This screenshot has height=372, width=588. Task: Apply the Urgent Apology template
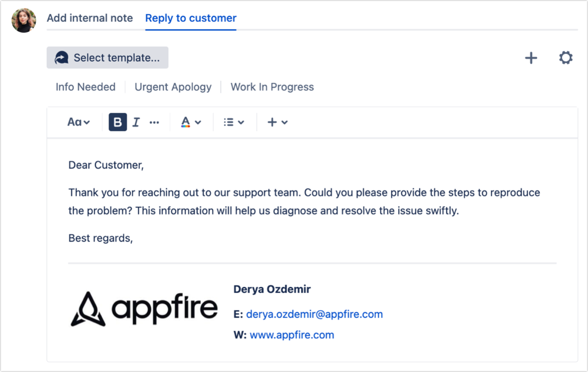(x=173, y=87)
